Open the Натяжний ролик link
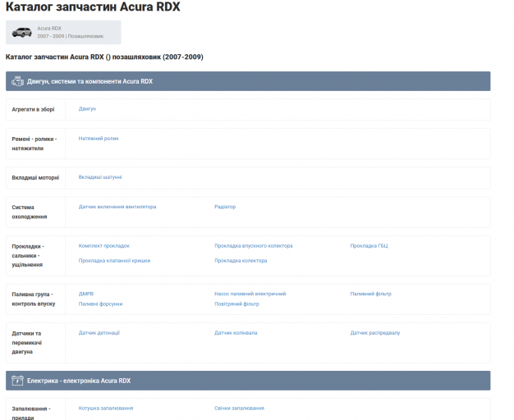514x420 pixels. [99, 139]
